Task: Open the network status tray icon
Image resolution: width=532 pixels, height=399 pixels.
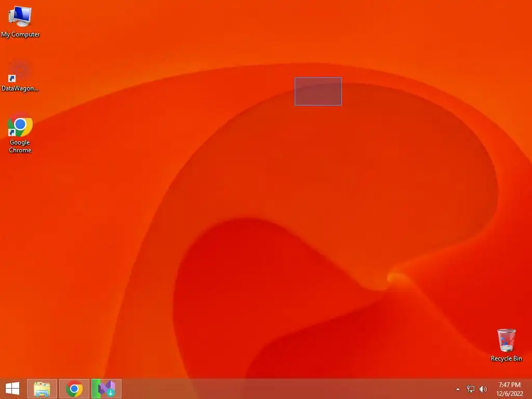Action: coord(471,389)
